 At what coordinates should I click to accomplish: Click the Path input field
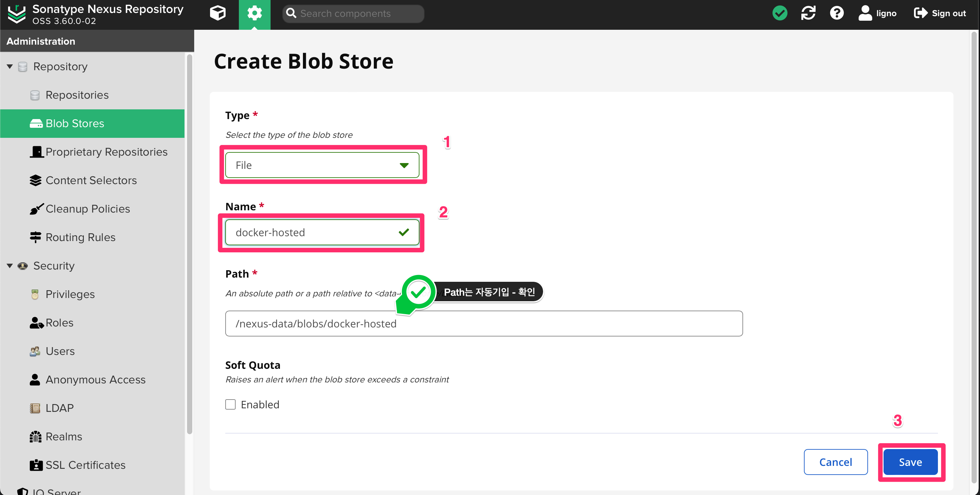pos(483,324)
